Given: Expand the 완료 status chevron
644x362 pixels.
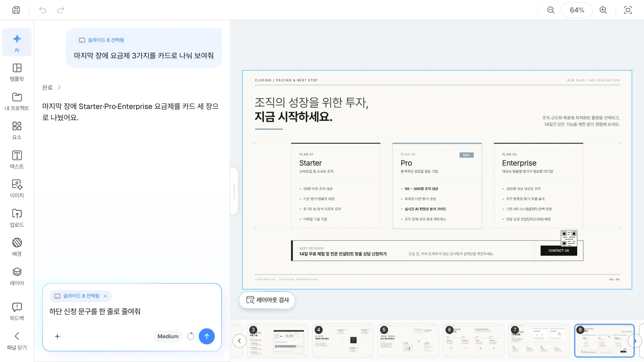Looking at the screenshot, I should [59, 87].
